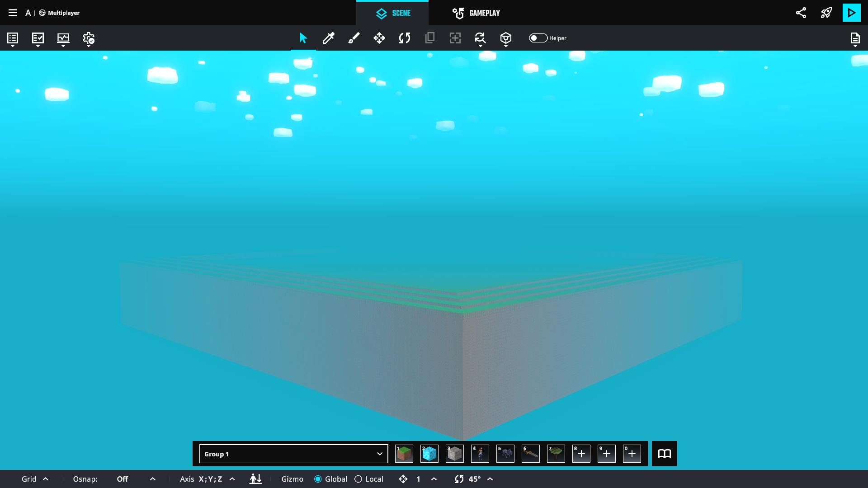Toggle the Helper switch
868x488 pixels.
click(x=538, y=38)
